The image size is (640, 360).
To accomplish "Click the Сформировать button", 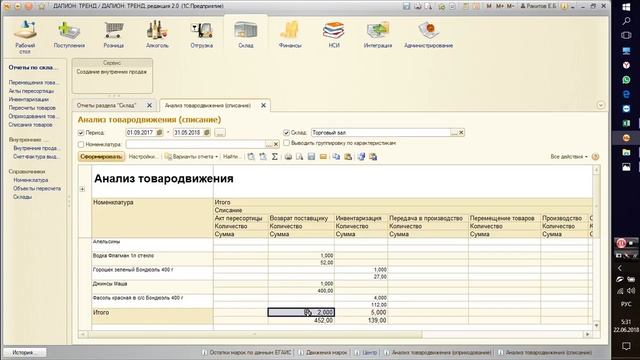I will [101, 157].
